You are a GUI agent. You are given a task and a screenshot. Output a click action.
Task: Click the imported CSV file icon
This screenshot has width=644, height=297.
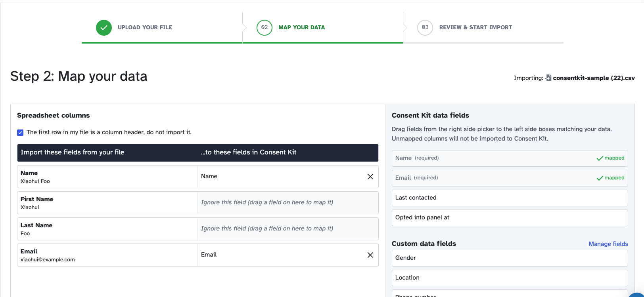click(548, 78)
